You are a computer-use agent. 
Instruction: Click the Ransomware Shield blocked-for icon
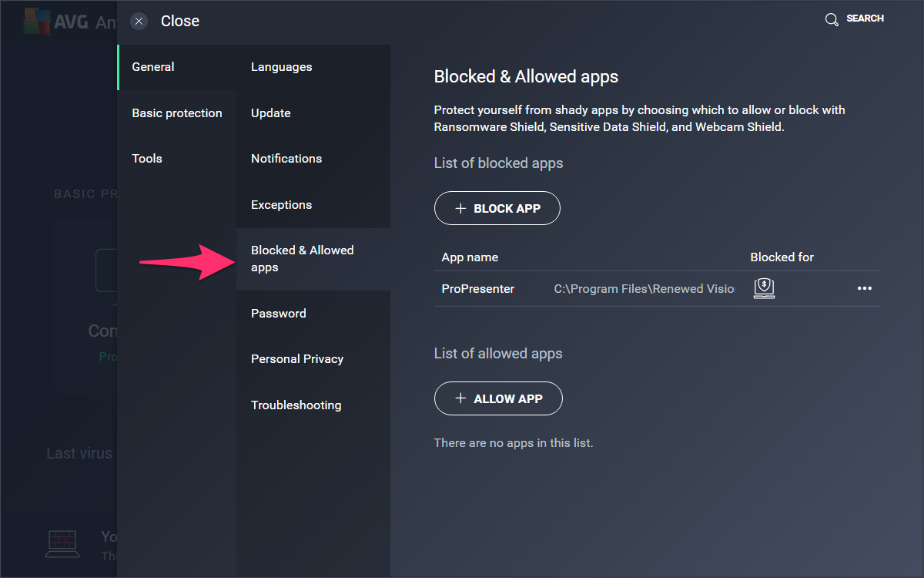tap(764, 288)
